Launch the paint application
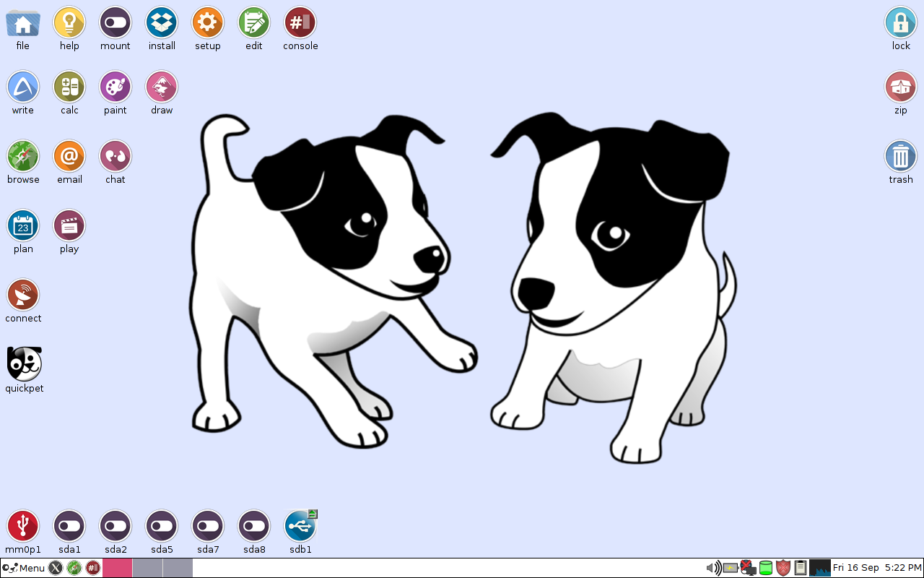924x578 pixels. tap(115, 87)
